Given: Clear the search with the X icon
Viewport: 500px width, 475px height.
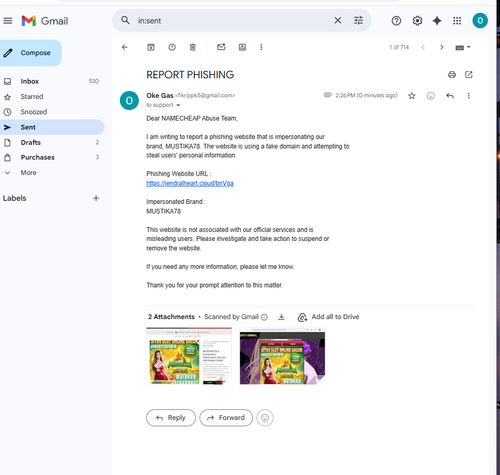Looking at the screenshot, I should (338, 21).
